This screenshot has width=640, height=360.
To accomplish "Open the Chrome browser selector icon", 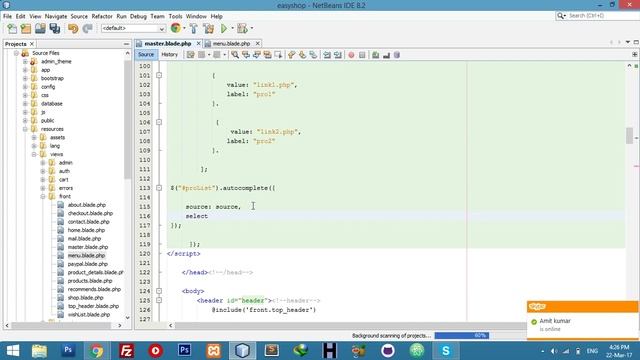I will click(176, 28).
